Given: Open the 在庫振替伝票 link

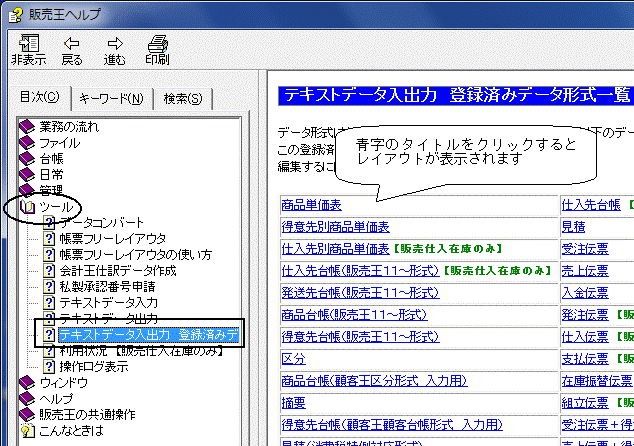Looking at the screenshot, I should [597, 380].
